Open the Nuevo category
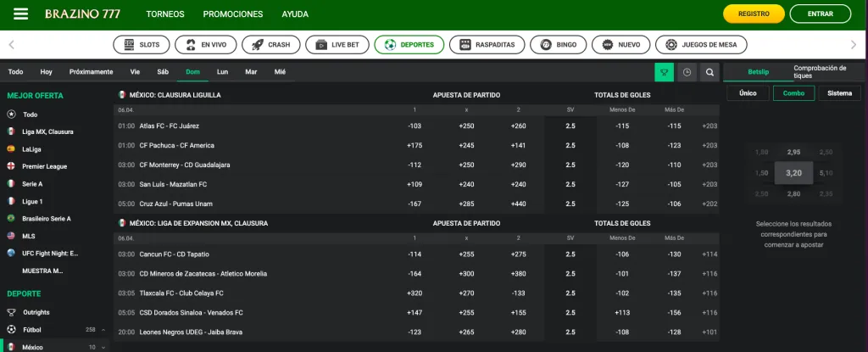The height and width of the screenshot is (352, 868). pos(621,45)
